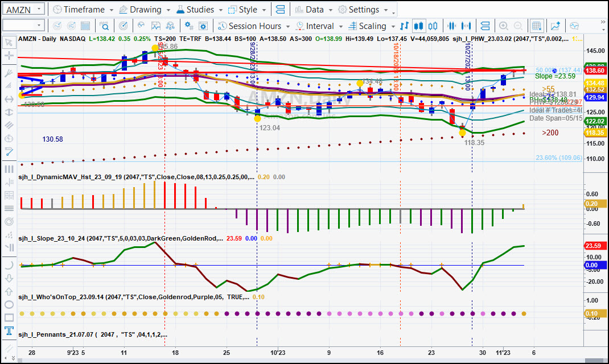The image size is (609, 364).
Task: Select hollow candlestick chart style
Action: (x=433, y=26)
